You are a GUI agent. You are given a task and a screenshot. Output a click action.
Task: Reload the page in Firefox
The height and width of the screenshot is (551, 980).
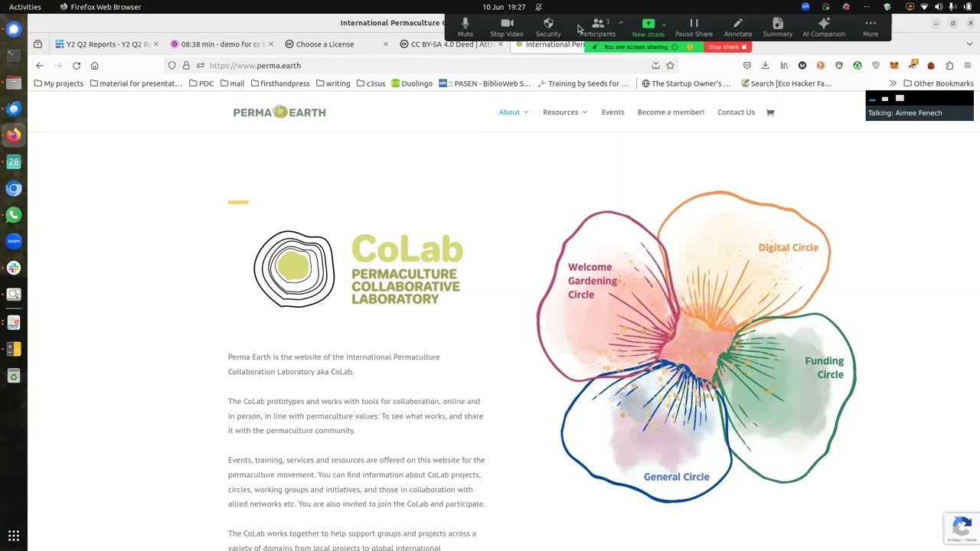coord(77,66)
